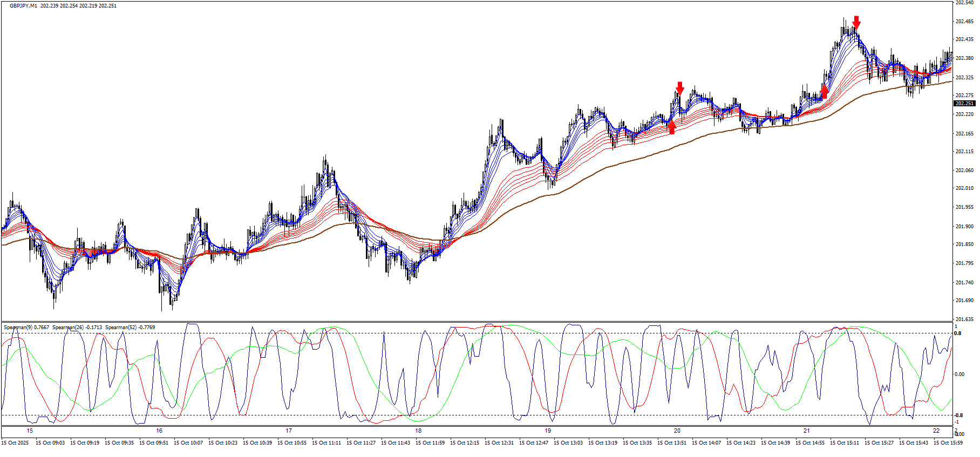The height and width of the screenshot is (457, 980).
Task: Click hour marker 18 in bottom panel
Action: [x=418, y=431]
